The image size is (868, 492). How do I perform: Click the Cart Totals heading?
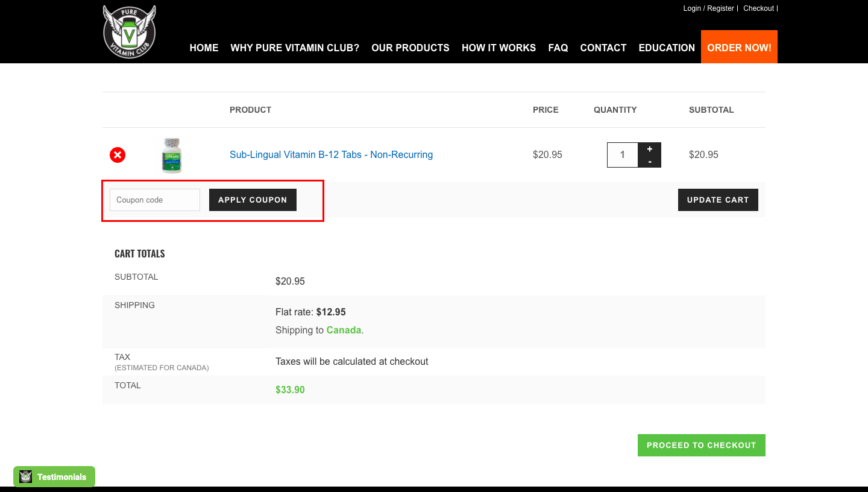[140, 254]
